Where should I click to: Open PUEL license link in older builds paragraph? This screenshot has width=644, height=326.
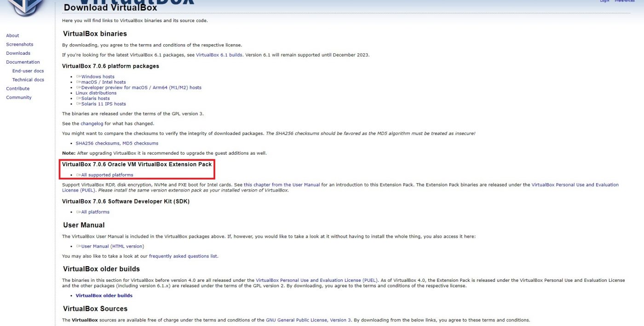click(317, 280)
